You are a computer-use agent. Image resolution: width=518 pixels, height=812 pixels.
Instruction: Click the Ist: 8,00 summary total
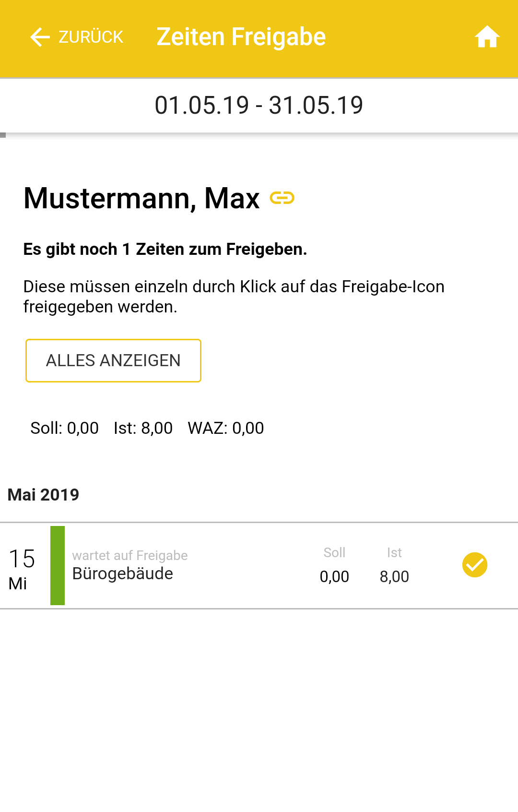point(143,428)
